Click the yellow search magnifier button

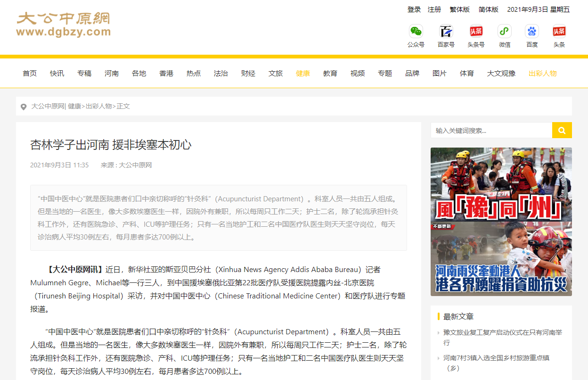point(562,130)
